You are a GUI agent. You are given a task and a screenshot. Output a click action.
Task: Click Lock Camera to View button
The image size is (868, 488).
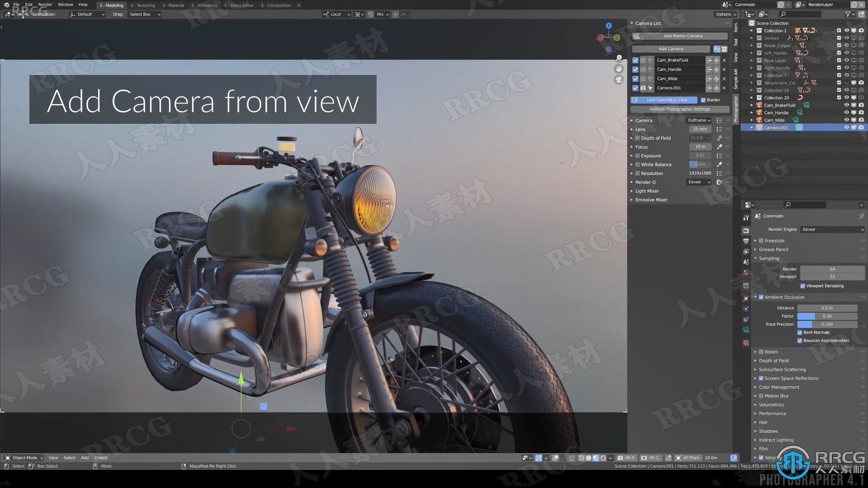pyautogui.click(x=666, y=99)
